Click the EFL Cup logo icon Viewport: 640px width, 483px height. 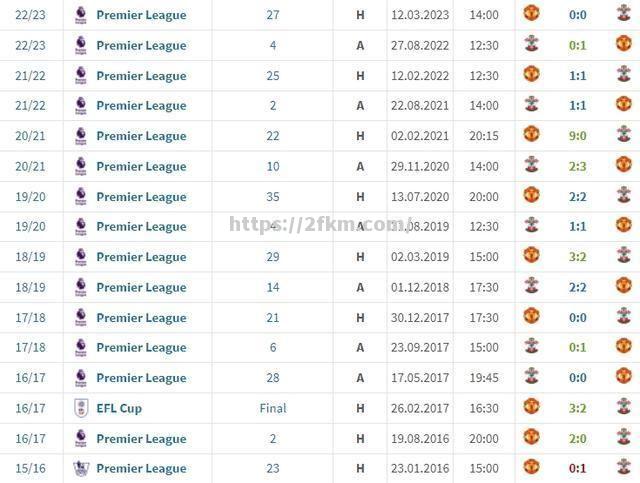click(81, 408)
